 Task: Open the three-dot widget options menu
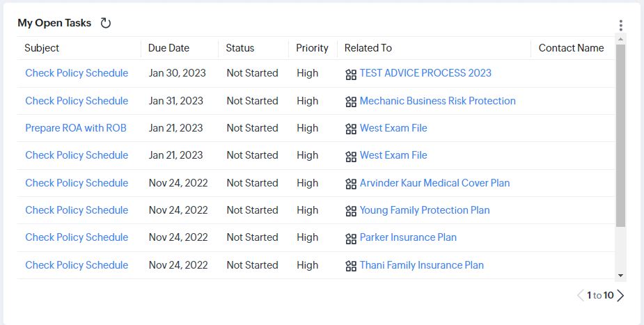click(620, 26)
